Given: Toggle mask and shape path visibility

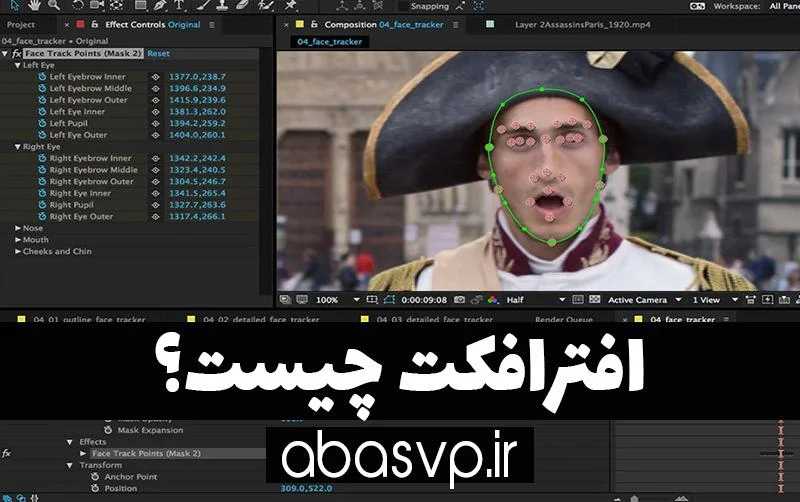Looking at the screenshot, I should [389, 299].
